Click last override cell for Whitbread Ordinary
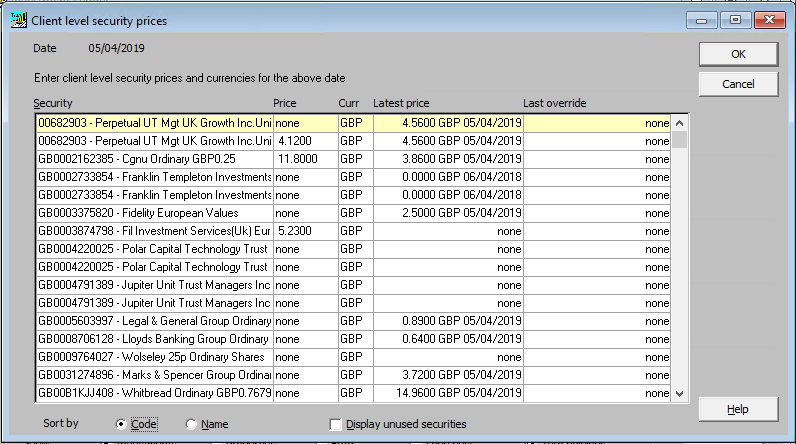 click(597, 393)
